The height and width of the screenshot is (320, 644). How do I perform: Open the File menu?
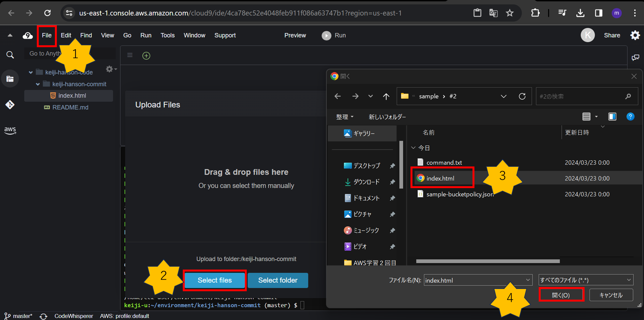[47, 35]
